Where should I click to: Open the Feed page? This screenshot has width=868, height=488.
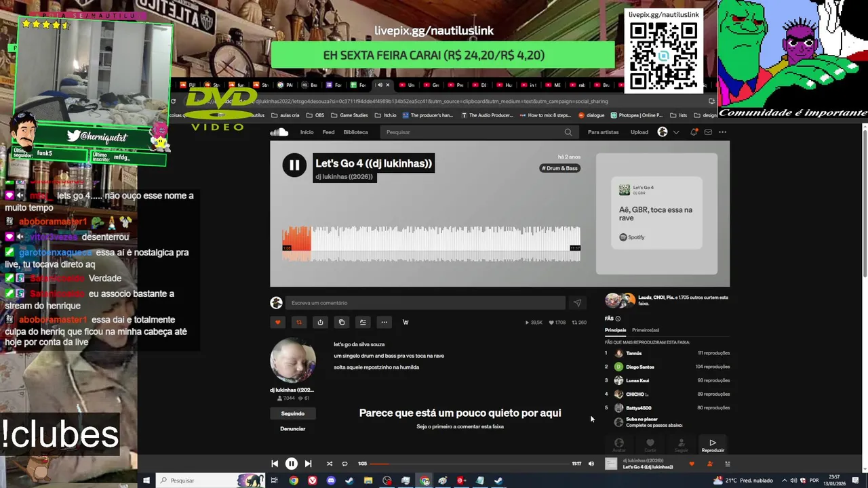pyautogui.click(x=328, y=132)
